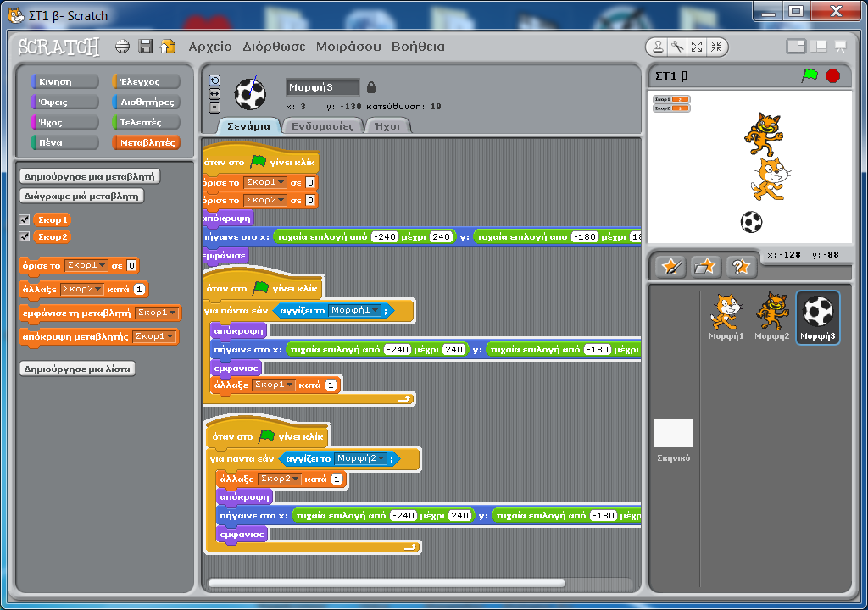This screenshot has width=868, height=610.
Task: Open the Κίνηση block category
Action: click(64, 82)
